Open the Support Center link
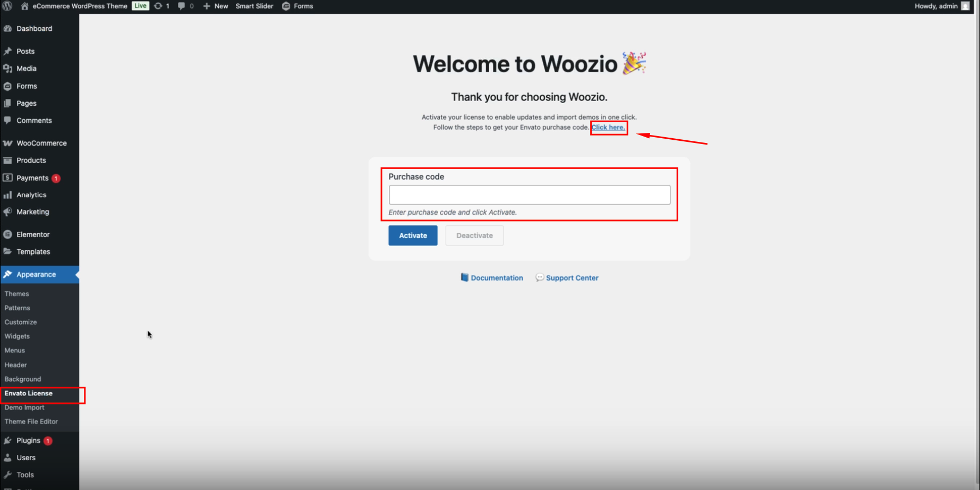980x490 pixels. (x=572, y=278)
